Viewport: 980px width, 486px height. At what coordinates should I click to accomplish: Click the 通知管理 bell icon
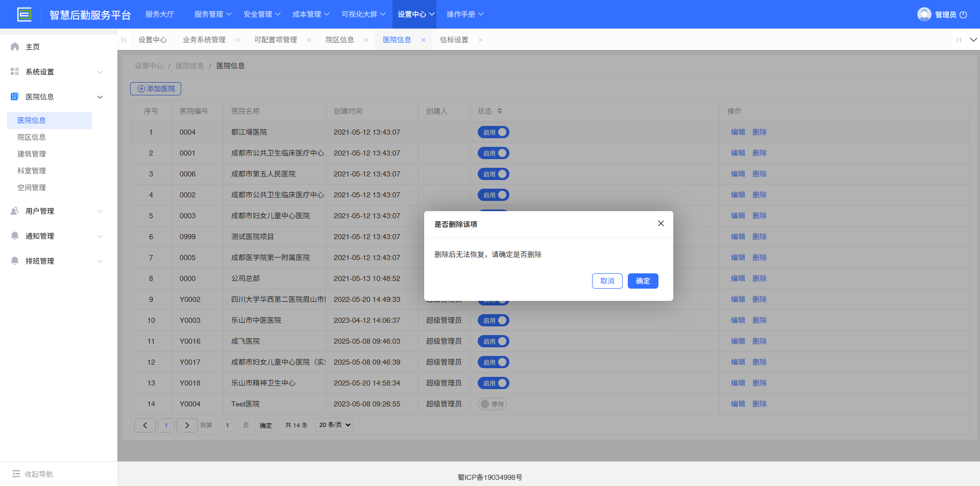click(x=15, y=236)
